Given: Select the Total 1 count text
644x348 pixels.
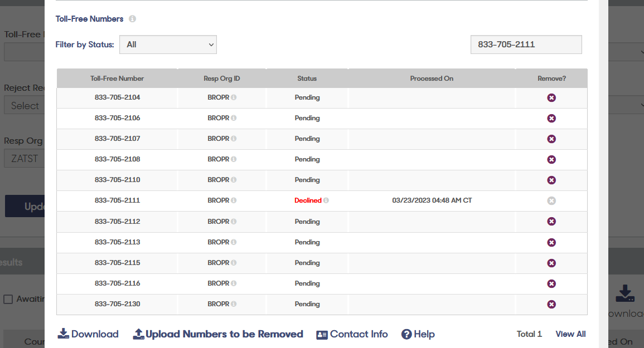Looking at the screenshot, I should click(x=529, y=334).
